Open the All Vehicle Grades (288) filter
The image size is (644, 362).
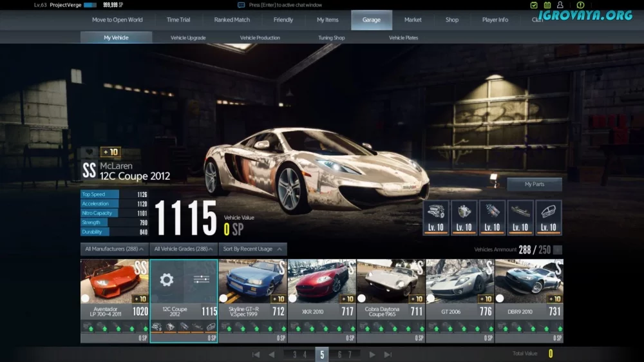point(184,249)
